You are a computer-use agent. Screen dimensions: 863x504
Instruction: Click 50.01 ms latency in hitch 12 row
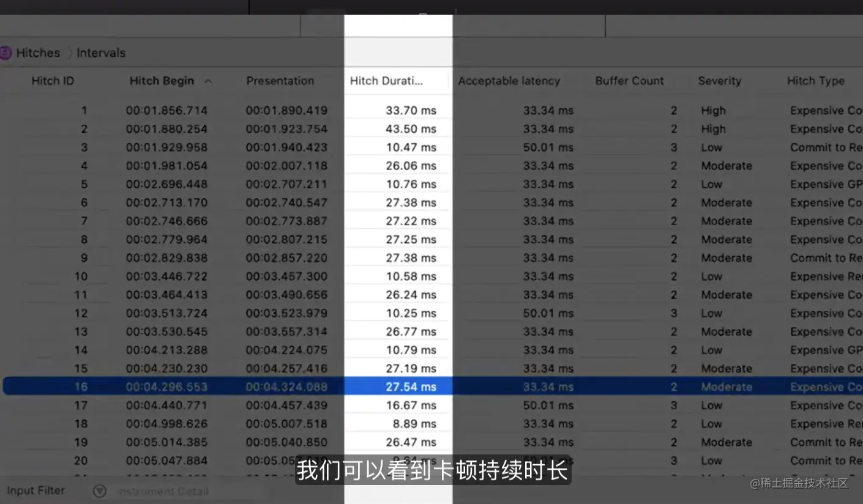point(548,313)
